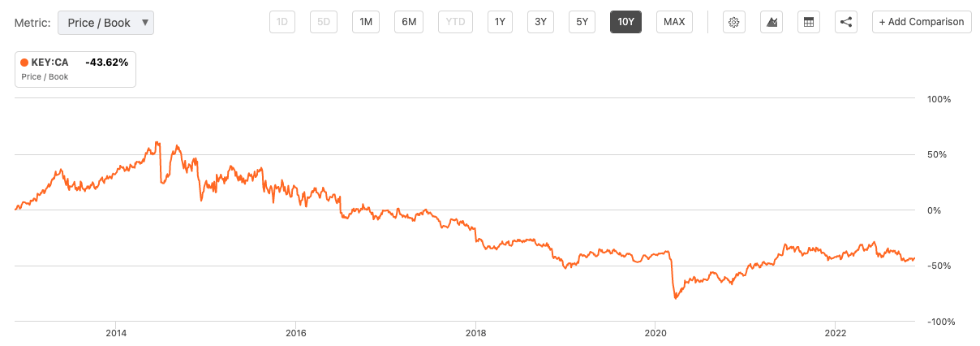Viewport: 980px width, 346px height.
Task: Open the Price / Book metric dropdown
Action: point(105,23)
